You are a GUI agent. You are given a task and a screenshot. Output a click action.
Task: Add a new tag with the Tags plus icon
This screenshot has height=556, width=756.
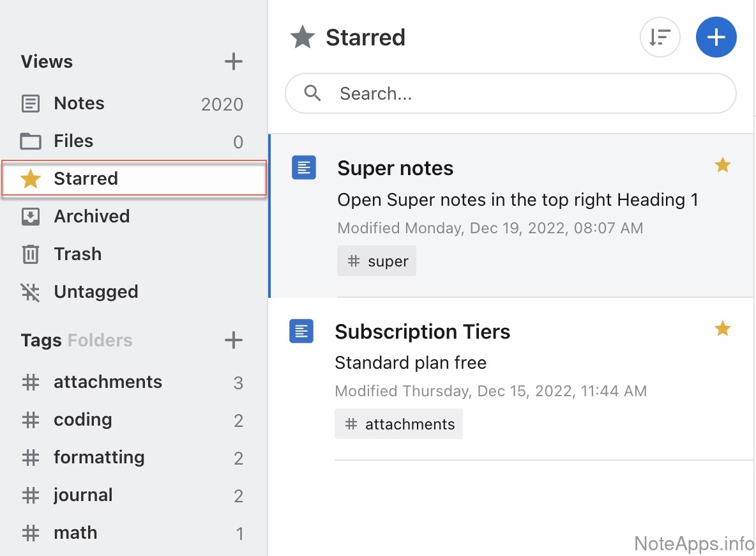coord(234,340)
